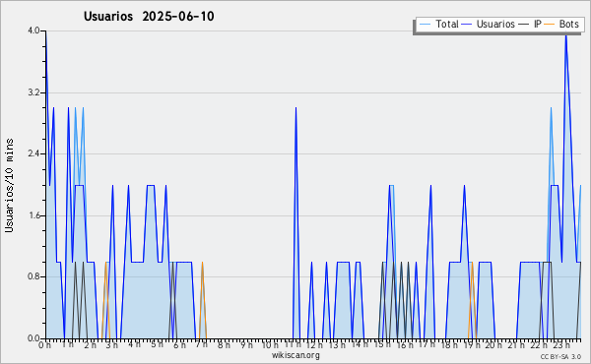Viewport: 591px width, 364px height.
Task: Click the y-axis value 2.4
Action: pos(33,153)
